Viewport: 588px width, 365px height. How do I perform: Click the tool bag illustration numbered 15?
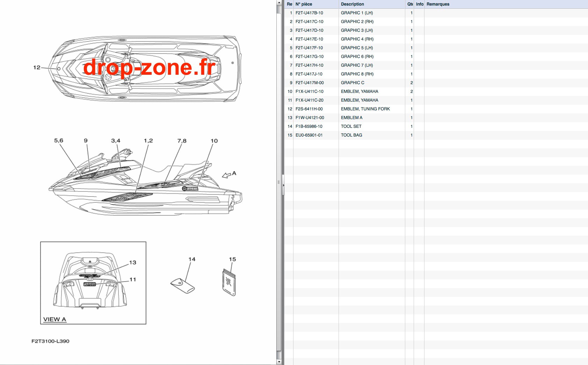click(229, 282)
